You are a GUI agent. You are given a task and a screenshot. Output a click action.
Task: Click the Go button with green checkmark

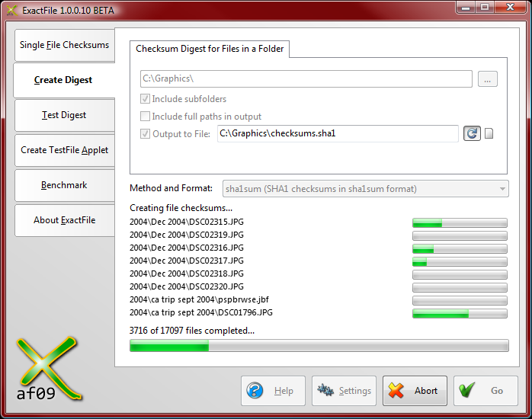[x=486, y=391]
